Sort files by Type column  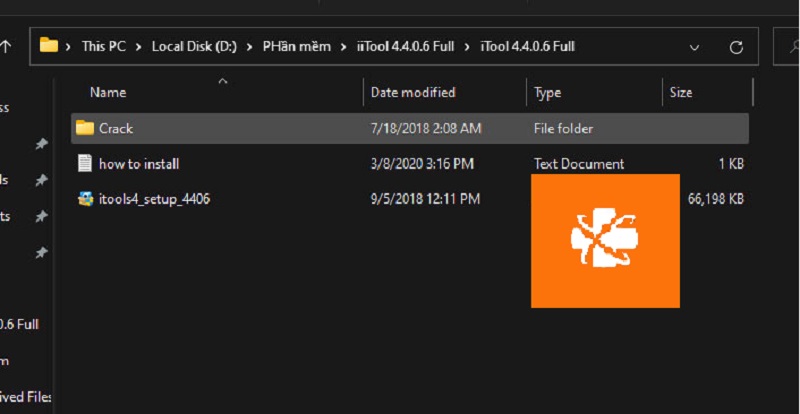547,93
